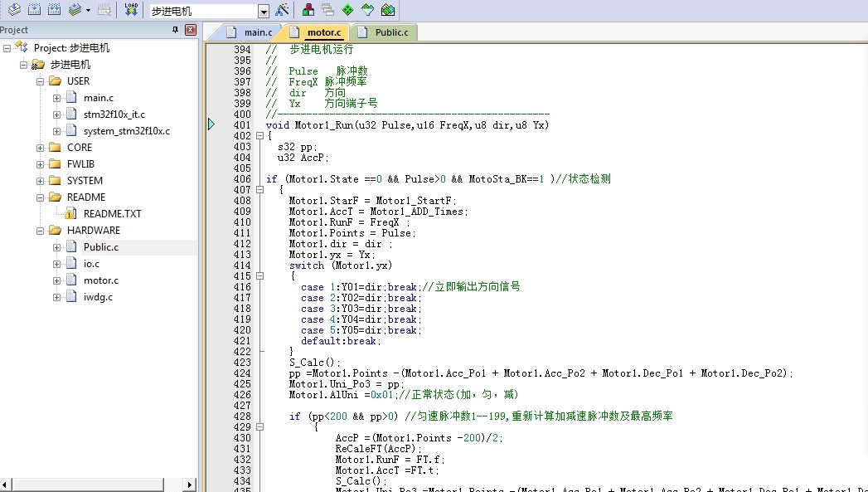The height and width of the screenshot is (492, 868).
Task: Click the Select Software Packs icon
Action: pos(367,9)
